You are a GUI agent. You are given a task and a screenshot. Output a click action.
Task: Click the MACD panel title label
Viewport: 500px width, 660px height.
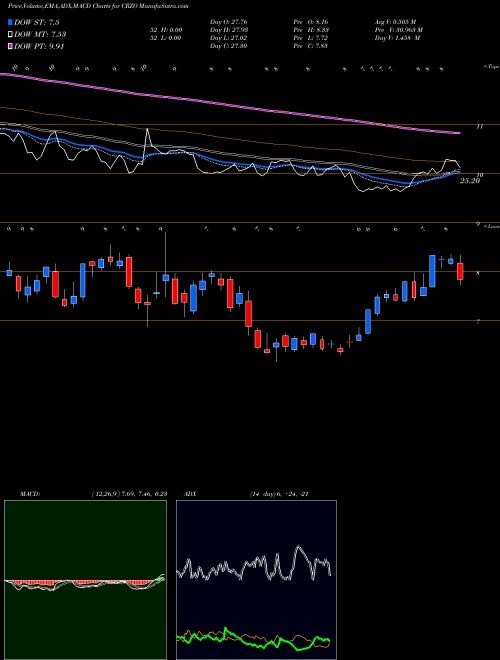point(29,494)
